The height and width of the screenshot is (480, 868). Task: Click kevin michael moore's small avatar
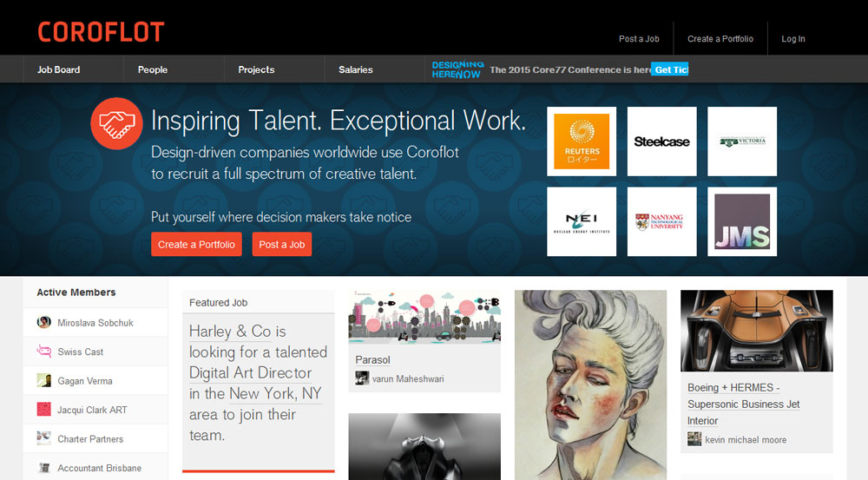[x=694, y=439]
